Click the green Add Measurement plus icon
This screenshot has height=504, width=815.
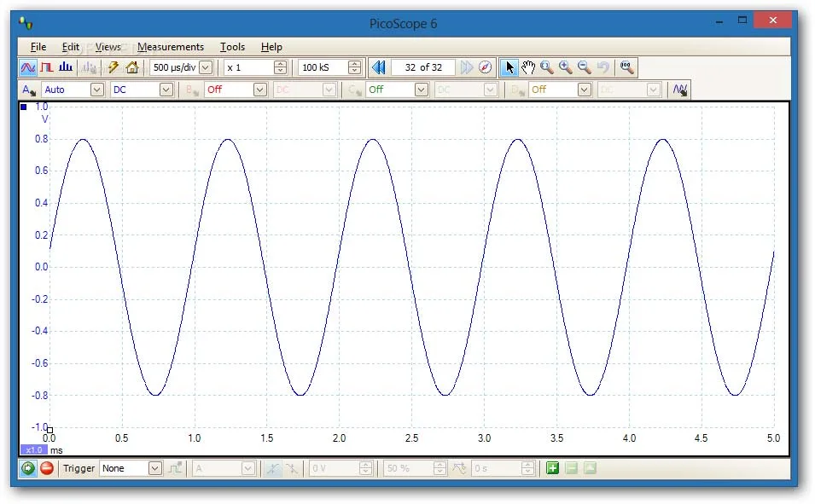click(552, 469)
